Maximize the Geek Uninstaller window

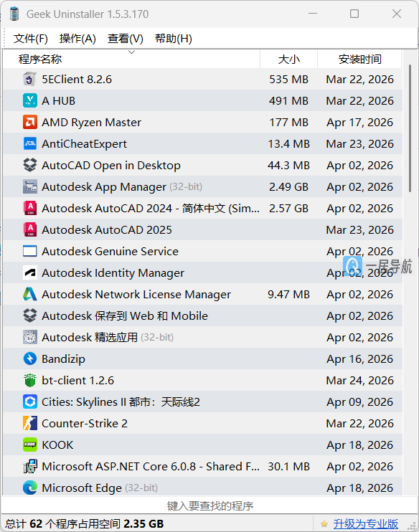354,14
